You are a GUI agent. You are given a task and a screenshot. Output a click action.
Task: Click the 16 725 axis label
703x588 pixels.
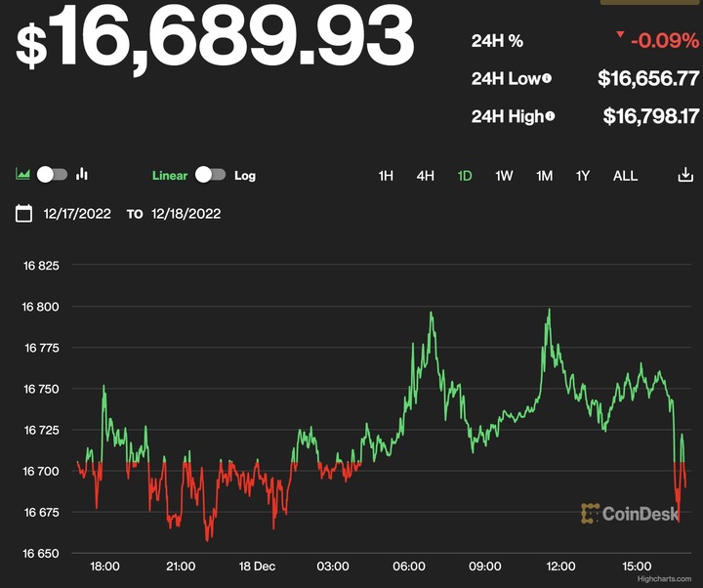point(41,430)
